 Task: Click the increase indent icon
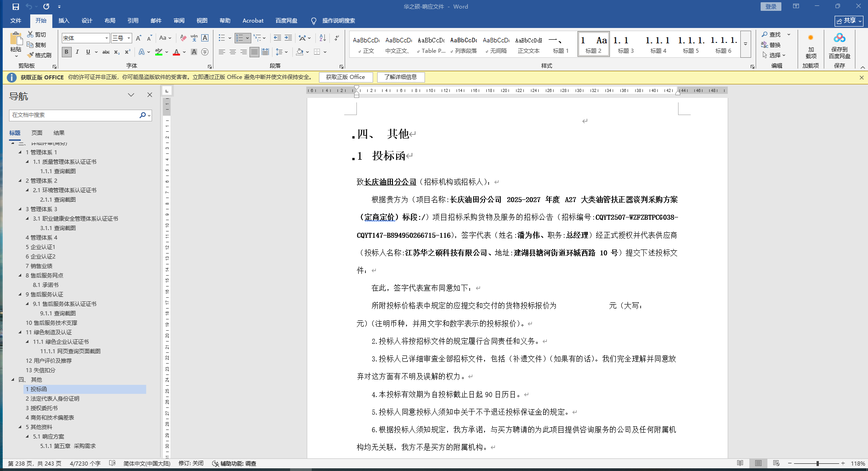point(288,38)
